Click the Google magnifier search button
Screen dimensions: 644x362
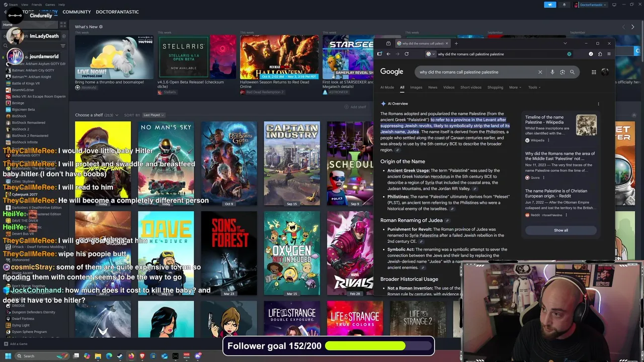(x=572, y=72)
